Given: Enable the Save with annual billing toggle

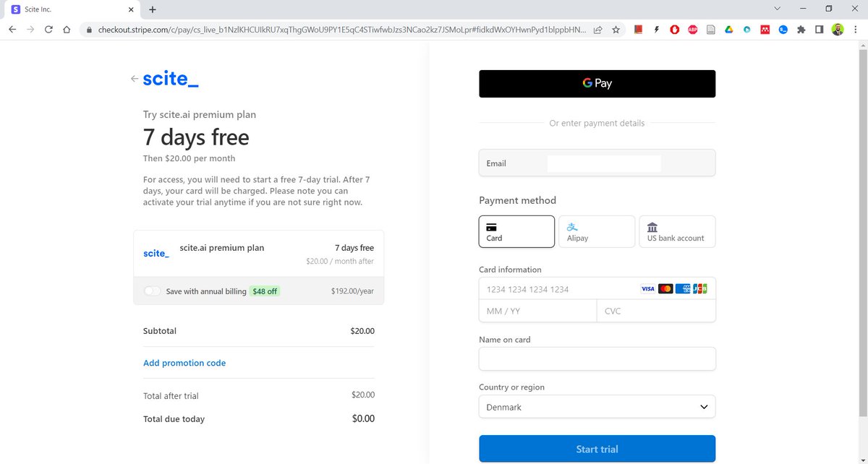Looking at the screenshot, I should pos(152,291).
